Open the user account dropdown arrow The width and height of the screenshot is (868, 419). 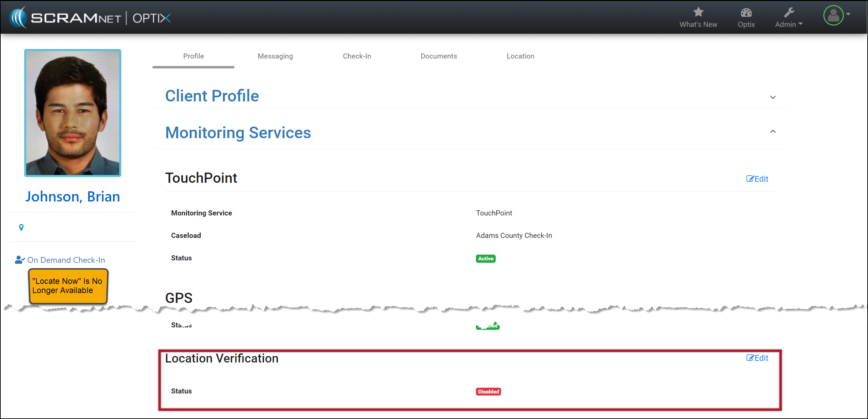[848, 14]
